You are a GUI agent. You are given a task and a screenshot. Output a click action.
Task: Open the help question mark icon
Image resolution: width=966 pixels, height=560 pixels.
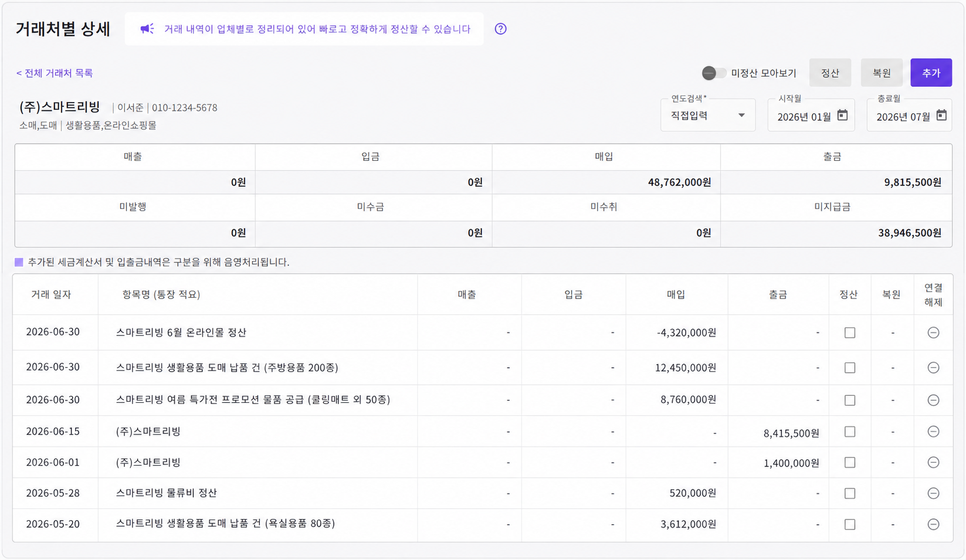click(x=500, y=29)
